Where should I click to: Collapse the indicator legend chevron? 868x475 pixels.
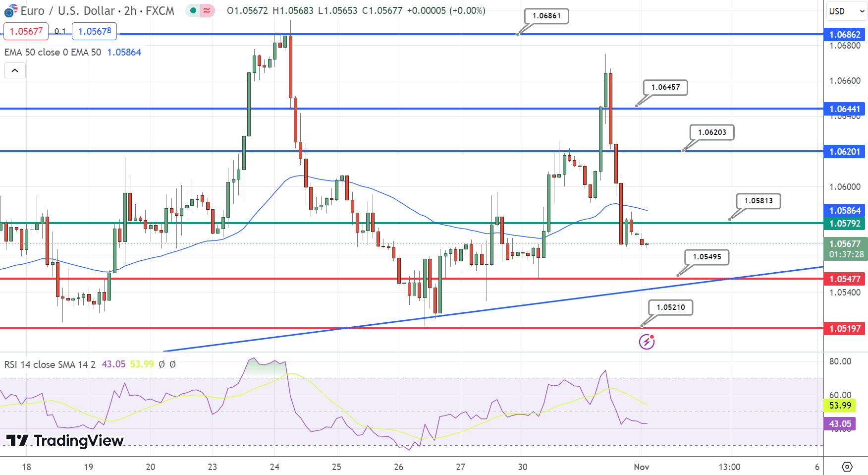[15, 70]
